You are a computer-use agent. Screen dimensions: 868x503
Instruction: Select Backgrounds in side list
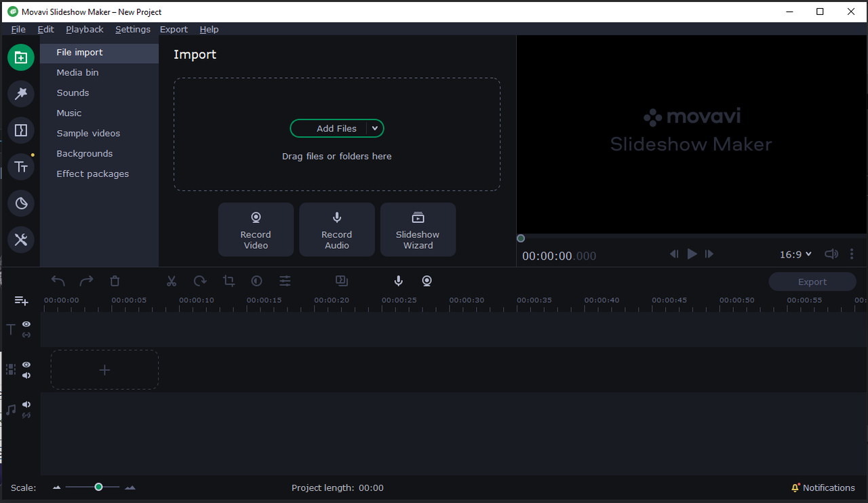point(99,154)
